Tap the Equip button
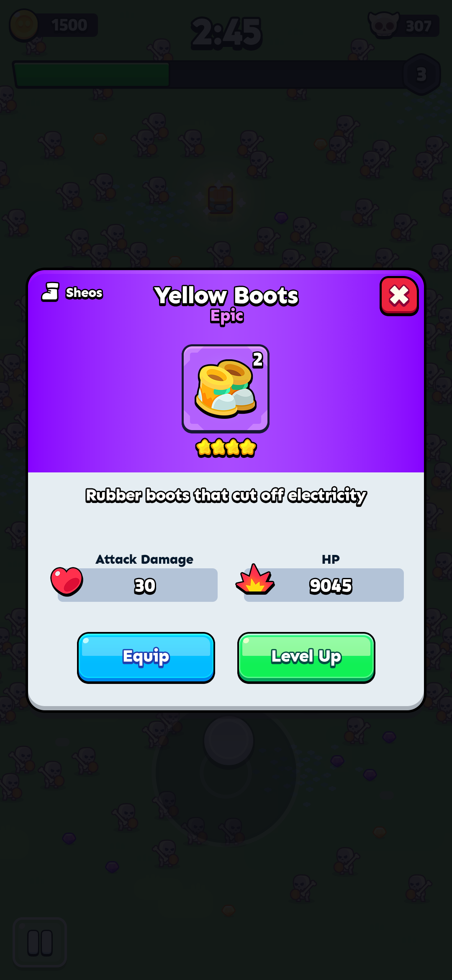Image resolution: width=452 pixels, height=980 pixels. pos(146,658)
